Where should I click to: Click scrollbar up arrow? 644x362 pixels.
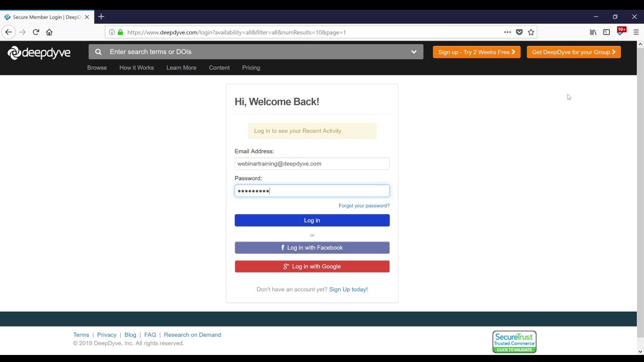pyautogui.click(x=640, y=44)
